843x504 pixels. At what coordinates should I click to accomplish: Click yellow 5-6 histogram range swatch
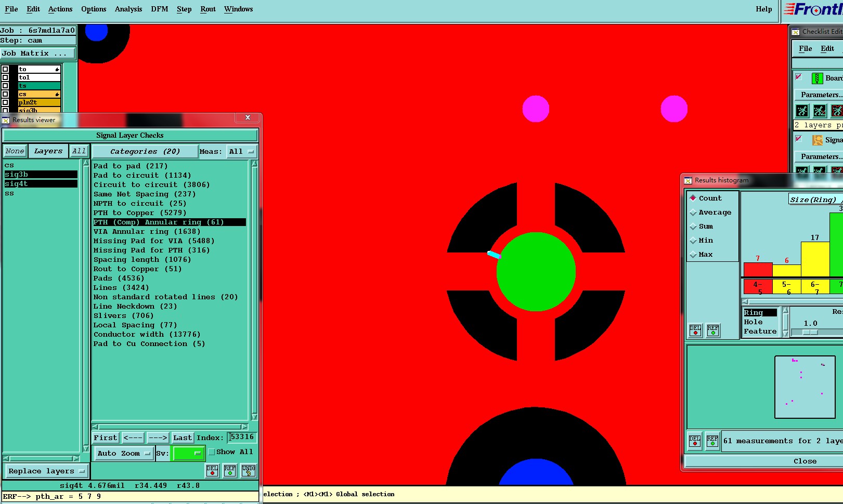coord(786,286)
